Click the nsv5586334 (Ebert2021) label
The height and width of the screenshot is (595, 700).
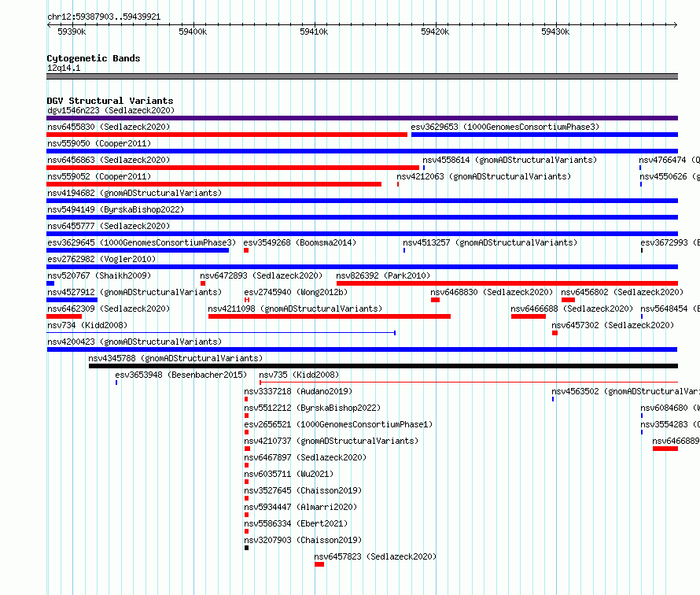coord(296,523)
